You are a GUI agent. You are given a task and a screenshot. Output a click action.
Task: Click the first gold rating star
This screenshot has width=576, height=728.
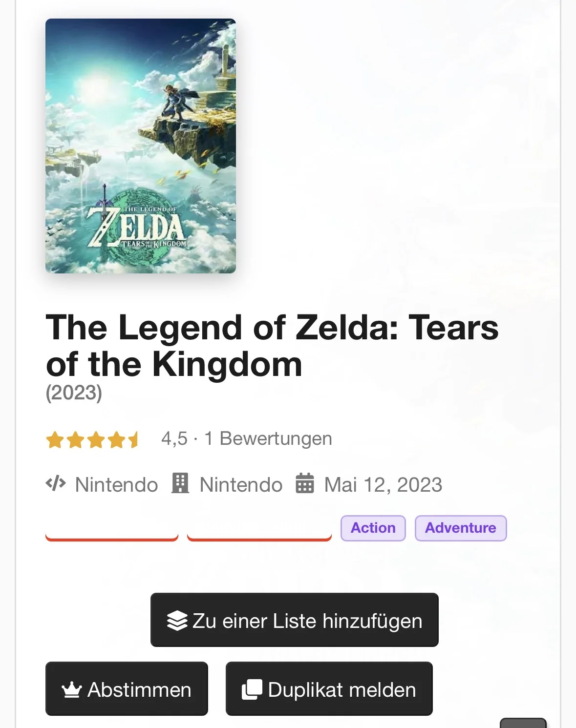(55, 440)
